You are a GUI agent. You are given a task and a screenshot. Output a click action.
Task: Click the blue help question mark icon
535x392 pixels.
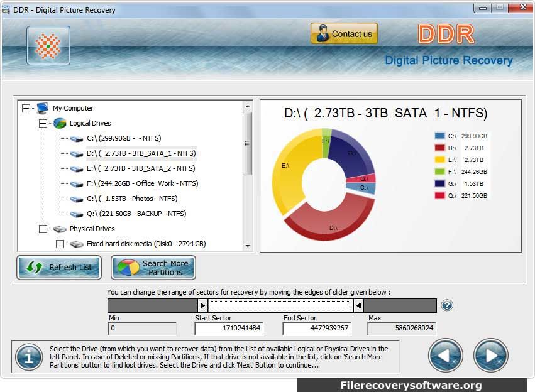coord(446,305)
